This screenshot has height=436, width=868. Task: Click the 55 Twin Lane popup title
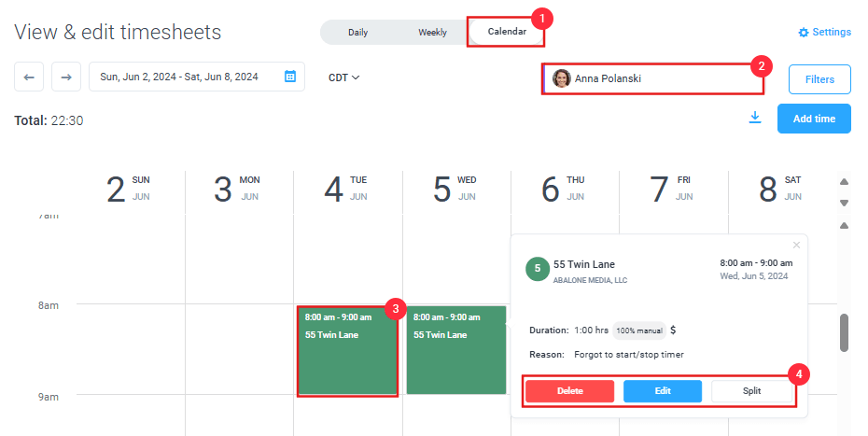[584, 265]
